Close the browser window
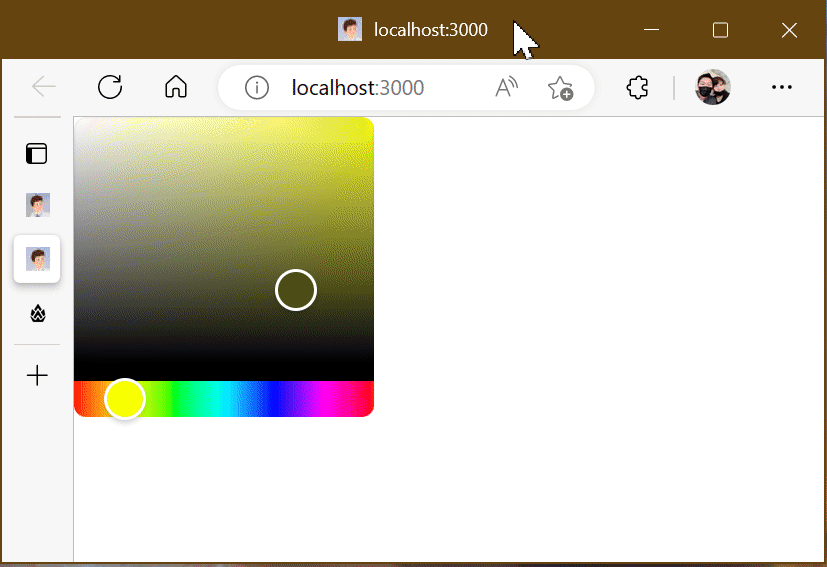Viewport: 827px width, 567px height. point(789,30)
